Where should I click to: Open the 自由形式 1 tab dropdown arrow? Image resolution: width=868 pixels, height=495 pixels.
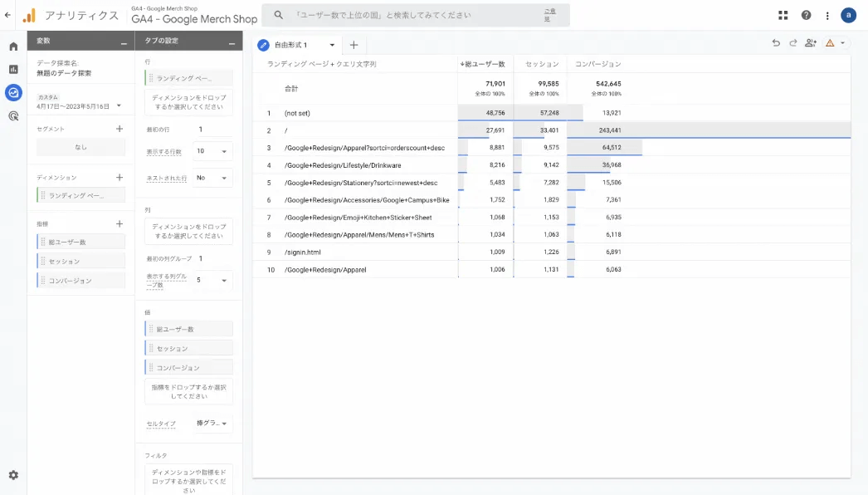332,45
